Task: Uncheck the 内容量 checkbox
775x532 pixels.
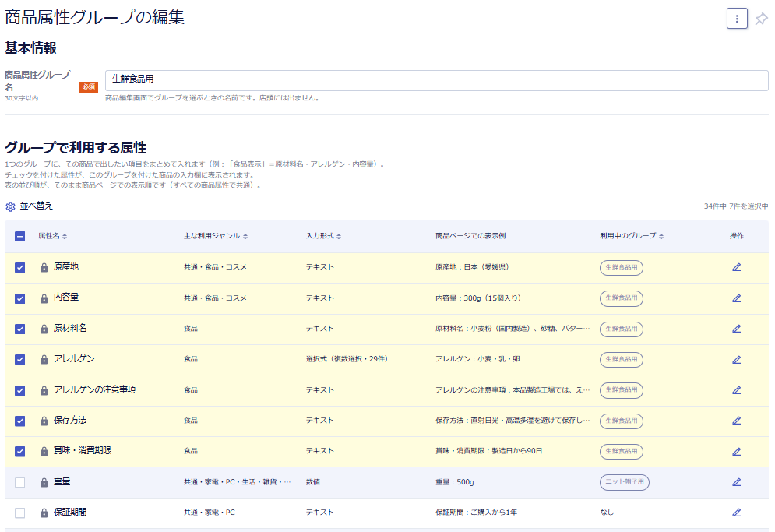Action: 19,298
